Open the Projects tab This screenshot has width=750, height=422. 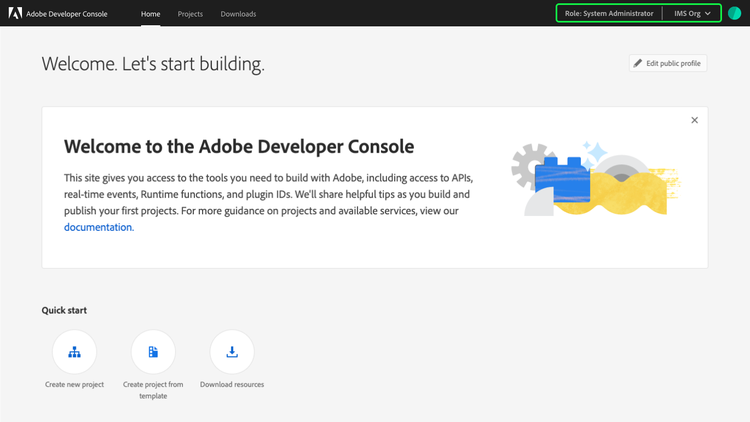click(x=190, y=14)
